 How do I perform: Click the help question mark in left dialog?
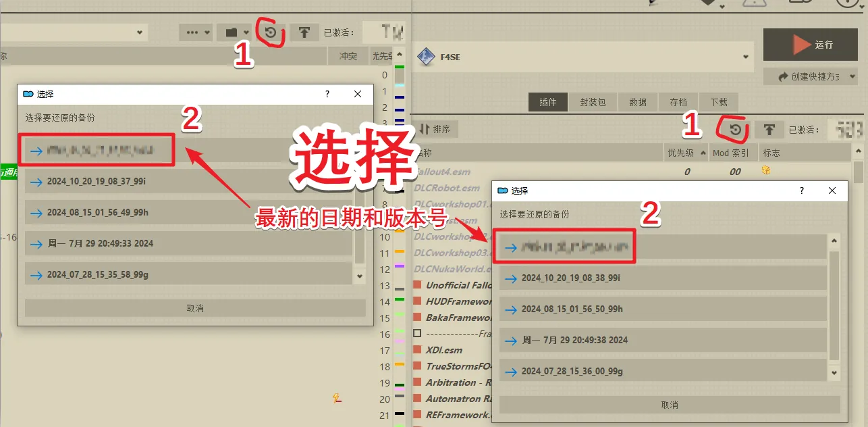coord(327,94)
